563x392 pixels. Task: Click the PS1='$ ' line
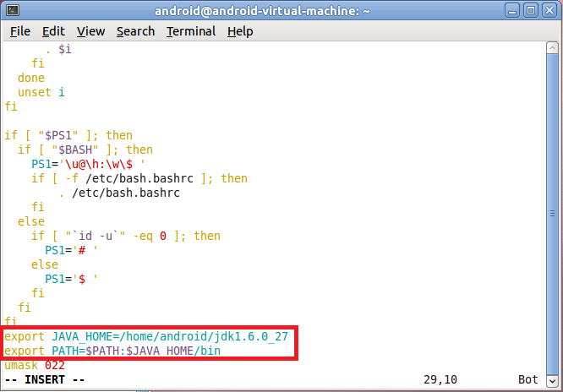point(71,279)
